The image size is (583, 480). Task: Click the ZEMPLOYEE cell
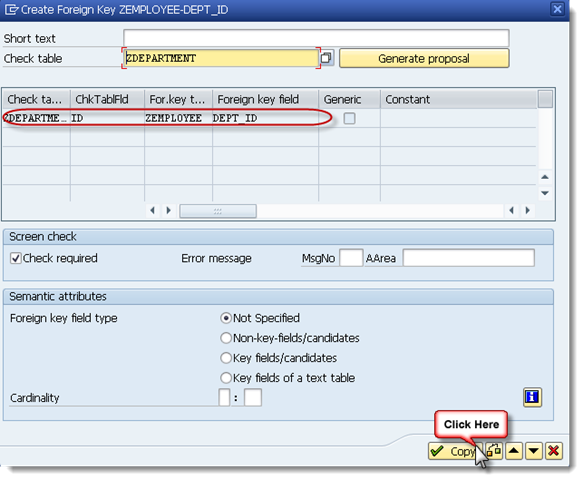178,118
